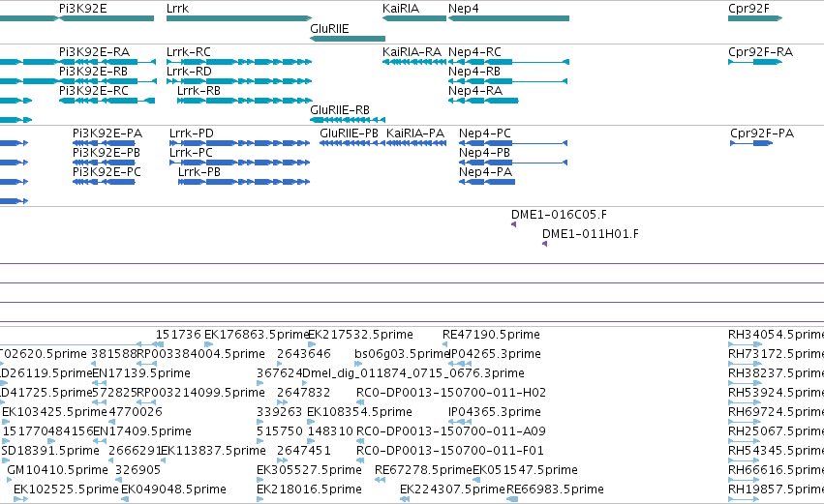Select the RE67278.5prime EST feature
The height and width of the screenshot is (504, 824).
click(381, 480)
